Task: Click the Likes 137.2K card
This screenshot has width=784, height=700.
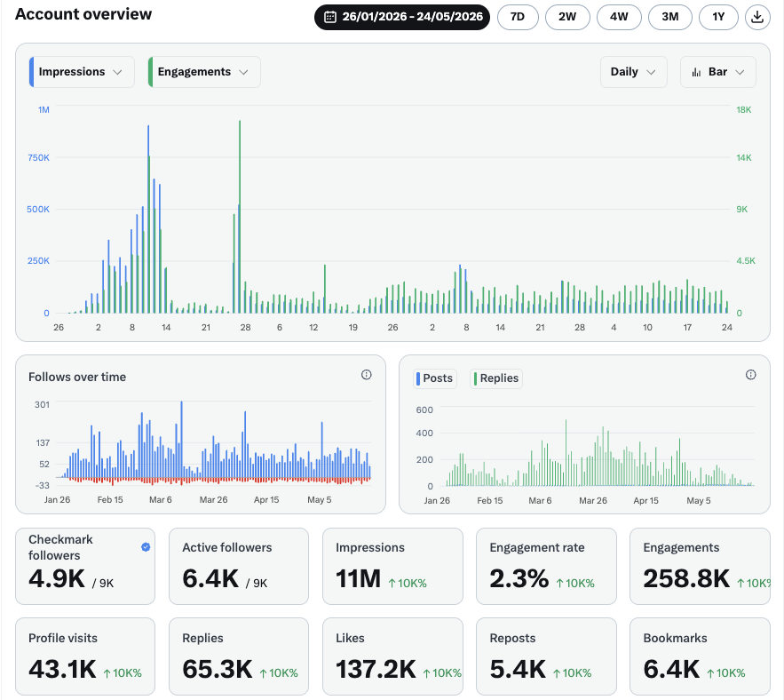Action: [392, 656]
